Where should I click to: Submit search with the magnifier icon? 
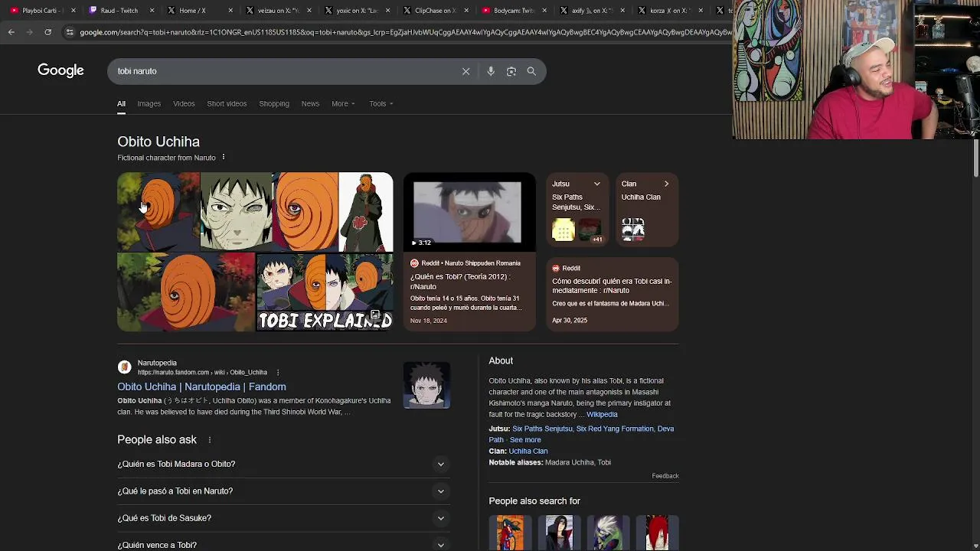(531, 71)
